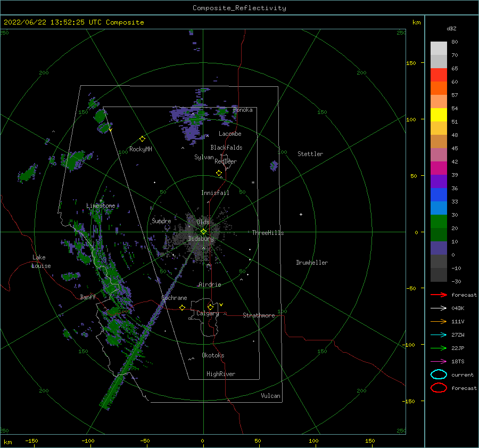Click the Stettler label
This screenshot has width=479, height=448.
click(310, 154)
